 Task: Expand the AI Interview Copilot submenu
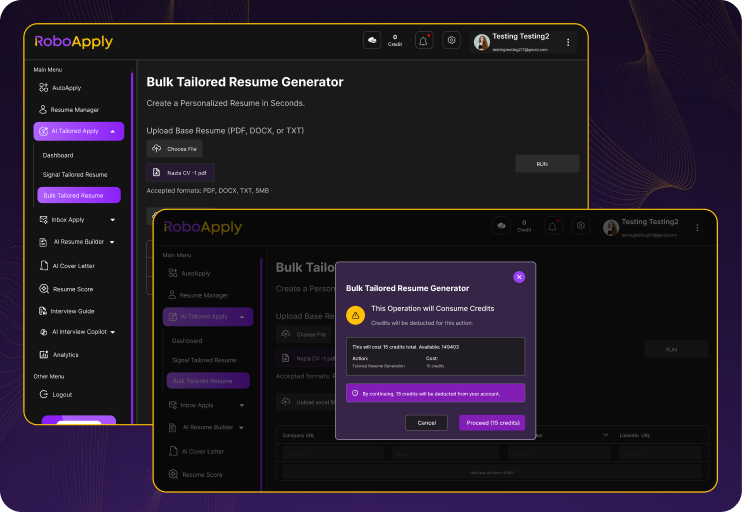113,332
